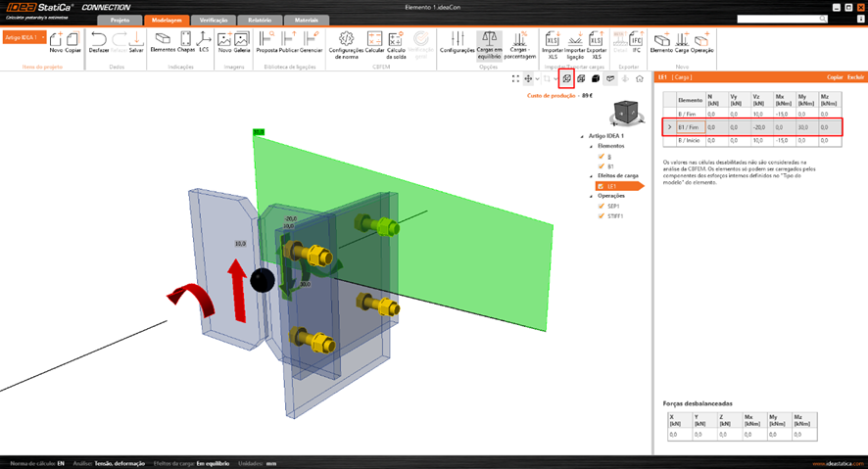Toggle the STIFF1 operation checkbox
The height and width of the screenshot is (469, 868).
600,216
